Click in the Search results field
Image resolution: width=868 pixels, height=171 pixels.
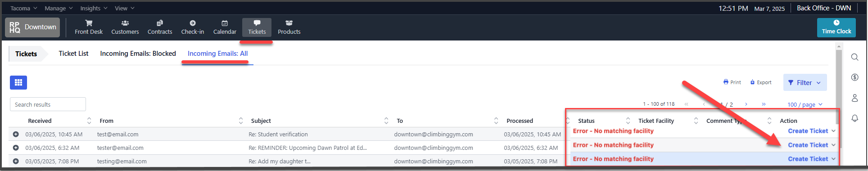click(48, 104)
